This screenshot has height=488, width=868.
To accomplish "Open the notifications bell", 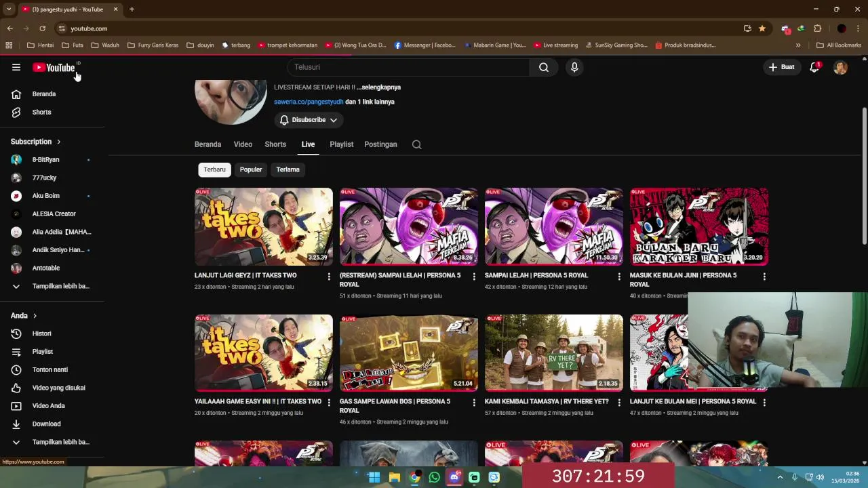I will [814, 67].
